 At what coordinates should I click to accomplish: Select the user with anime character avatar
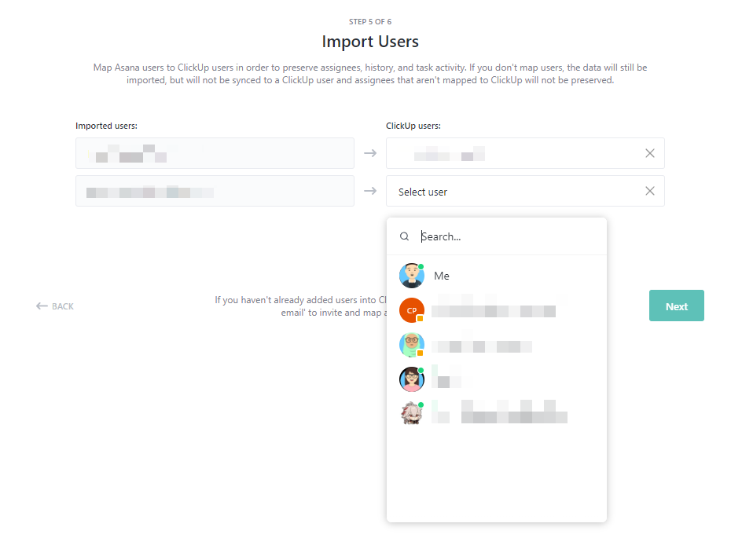(497, 414)
